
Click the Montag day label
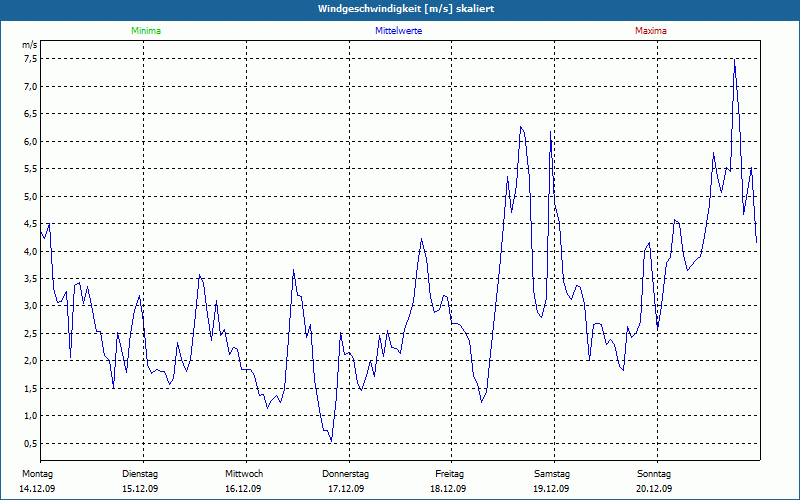pyautogui.click(x=37, y=474)
